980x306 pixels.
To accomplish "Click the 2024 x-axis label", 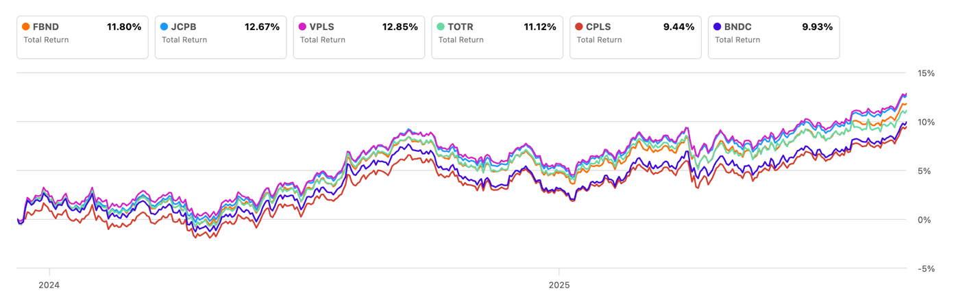I will click(x=49, y=284).
